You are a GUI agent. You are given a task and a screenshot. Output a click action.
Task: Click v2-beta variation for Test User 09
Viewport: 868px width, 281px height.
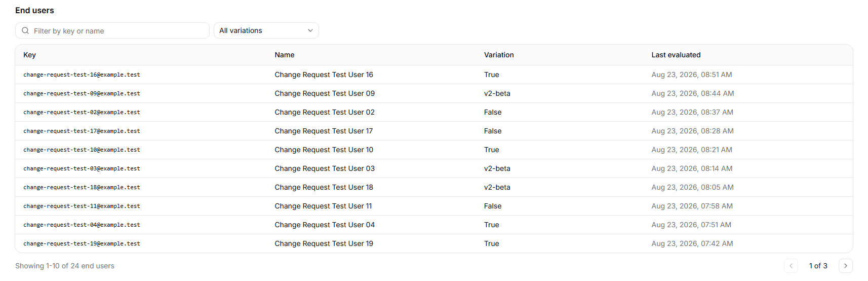[x=497, y=93]
